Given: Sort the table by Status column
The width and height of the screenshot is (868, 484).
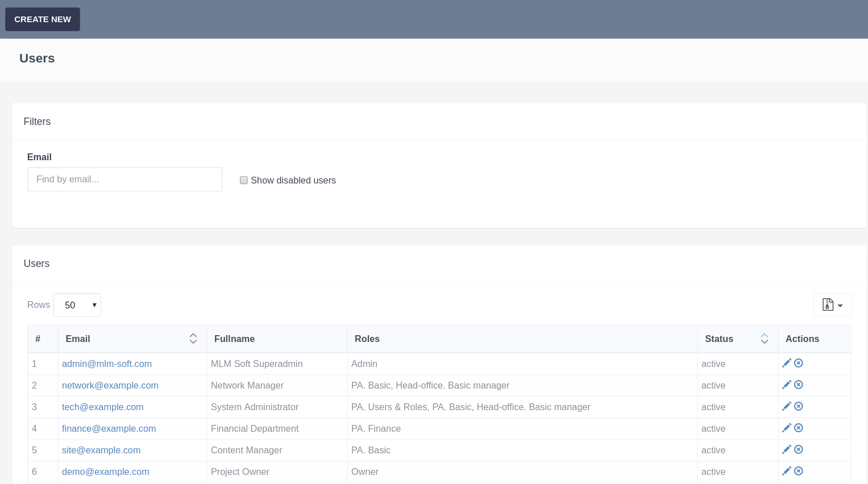Looking at the screenshot, I should pos(764,339).
